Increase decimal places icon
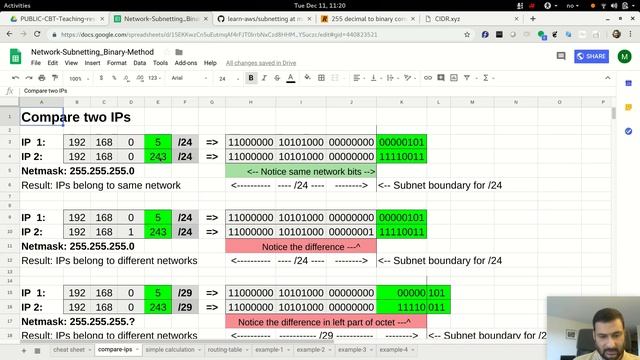Viewport: 640px width, 360px height. click(x=140, y=78)
